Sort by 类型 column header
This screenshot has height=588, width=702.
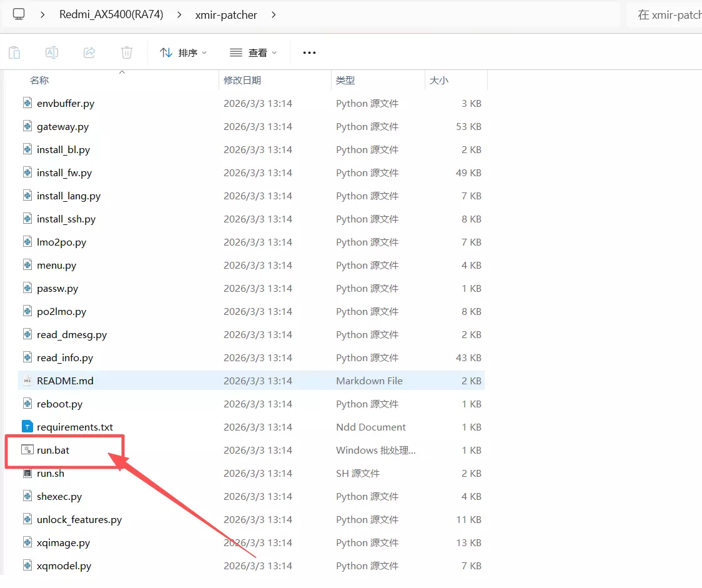pyautogui.click(x=345, y=80)
